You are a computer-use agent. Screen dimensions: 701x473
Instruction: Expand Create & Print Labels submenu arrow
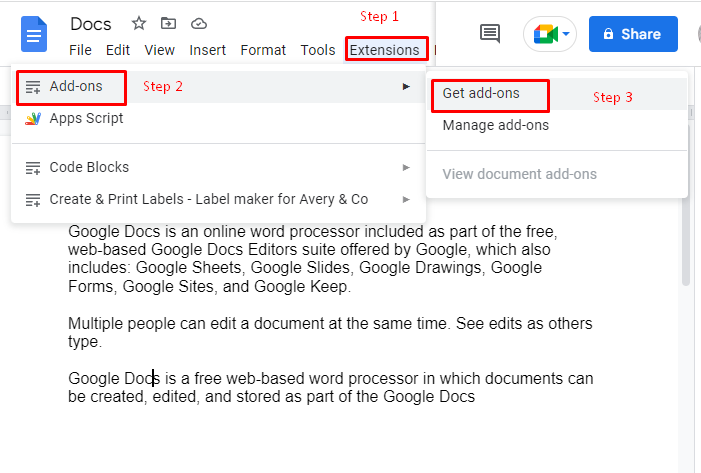pos(406,199)
